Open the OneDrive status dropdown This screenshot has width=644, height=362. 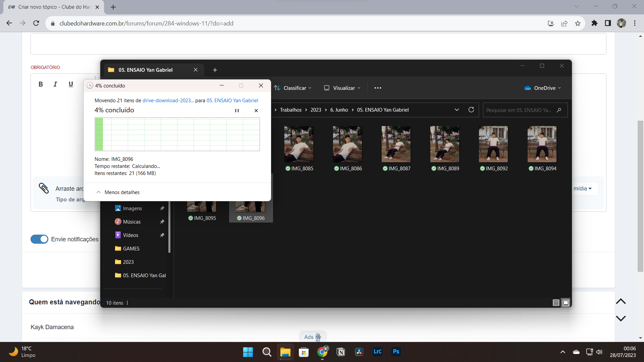click(542, 88)
